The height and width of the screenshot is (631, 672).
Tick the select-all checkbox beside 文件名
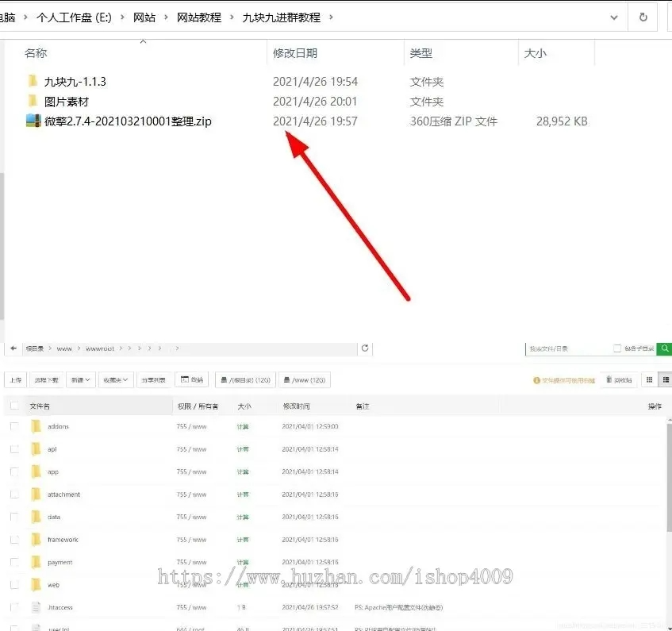click(x=14, y=406)
